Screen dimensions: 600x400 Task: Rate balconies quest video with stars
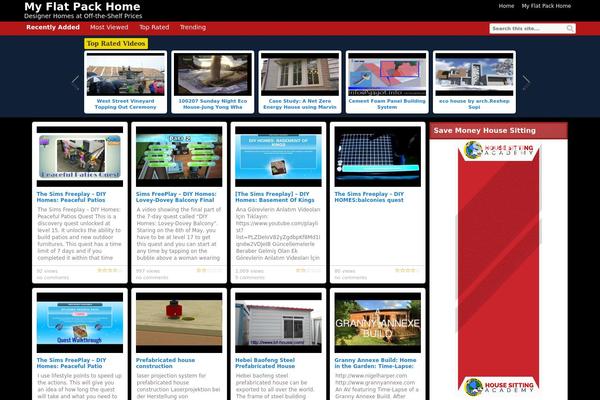[x=408, y=270]
